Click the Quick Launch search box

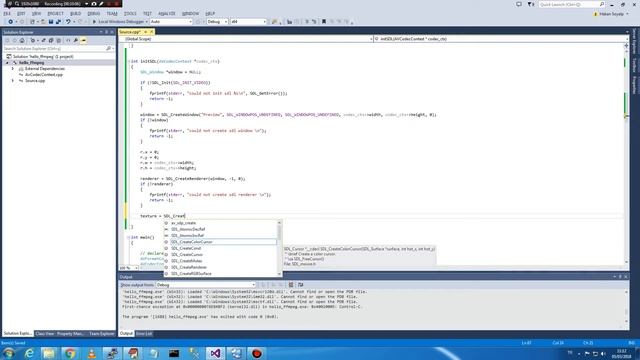571,4
